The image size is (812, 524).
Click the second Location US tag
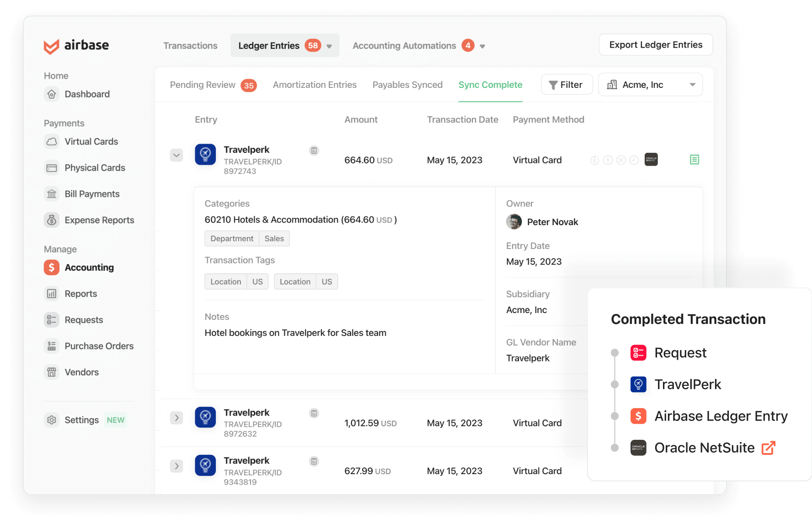coord(306,281)
